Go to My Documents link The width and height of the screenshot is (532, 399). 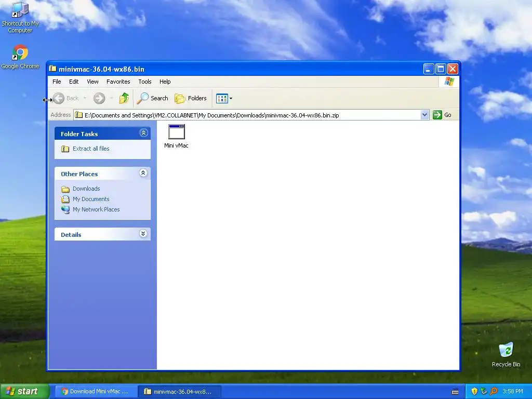91,199
